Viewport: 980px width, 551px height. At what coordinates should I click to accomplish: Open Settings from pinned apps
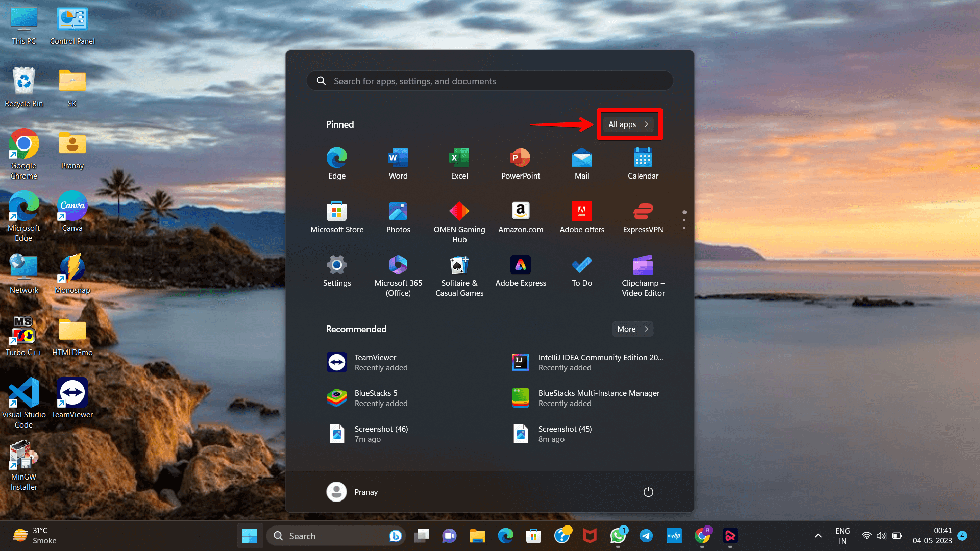(337, 271)
